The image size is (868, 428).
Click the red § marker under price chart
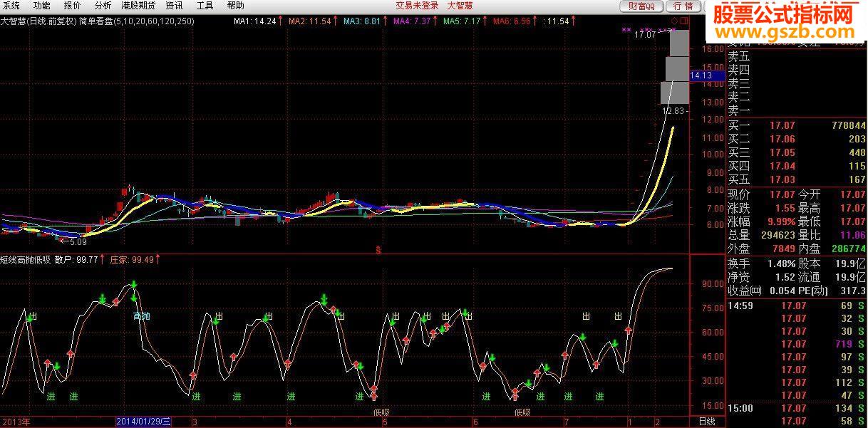pyautogui.click(x=378, y=249)
